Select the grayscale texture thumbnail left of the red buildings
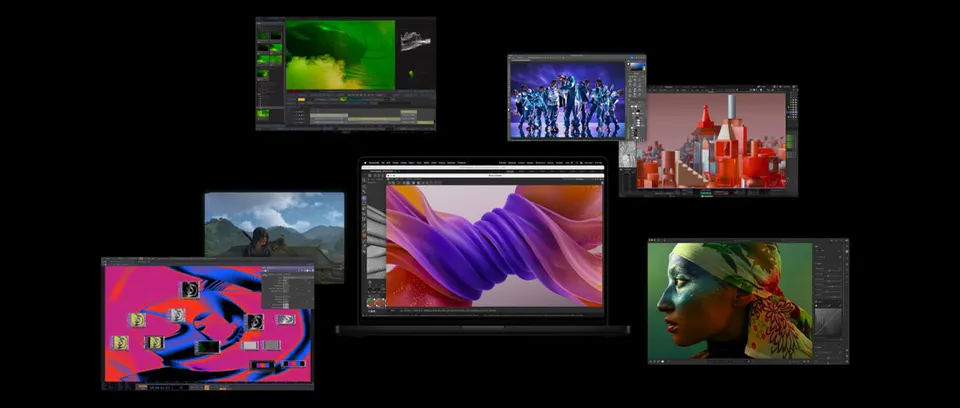 point(628,155)
